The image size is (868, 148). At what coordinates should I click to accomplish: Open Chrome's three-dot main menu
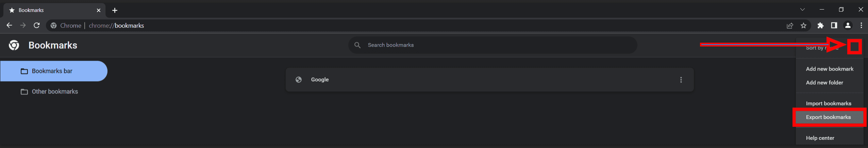861,26
